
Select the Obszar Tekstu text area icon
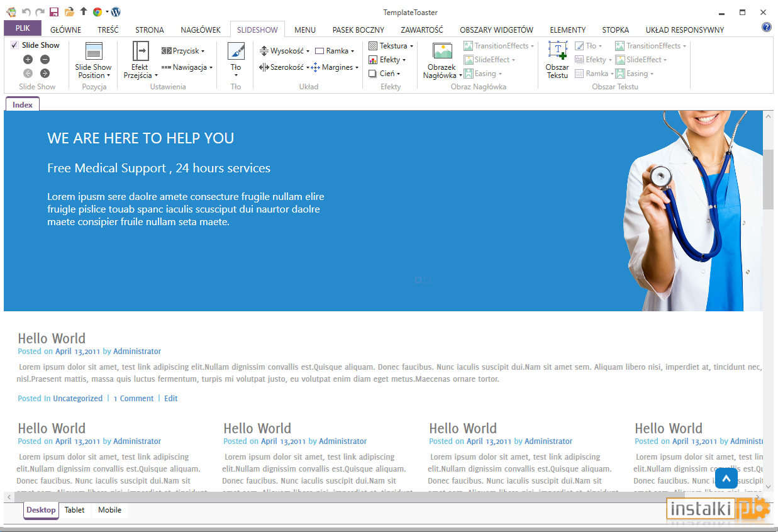tap(557, 51)
